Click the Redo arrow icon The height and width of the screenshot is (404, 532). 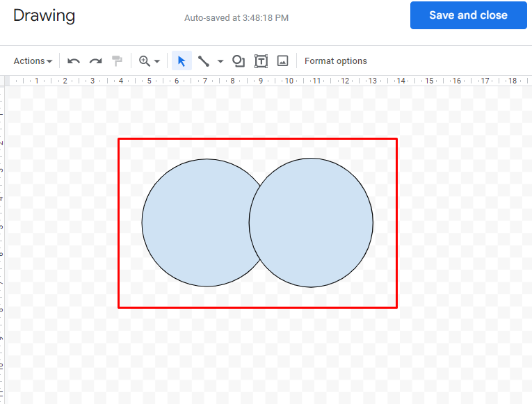[96, 61]
